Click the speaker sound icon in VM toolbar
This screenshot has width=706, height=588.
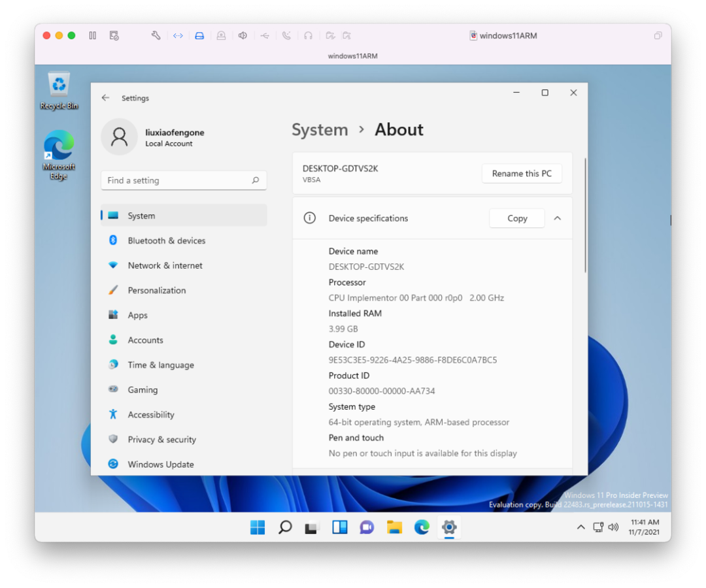243,35
